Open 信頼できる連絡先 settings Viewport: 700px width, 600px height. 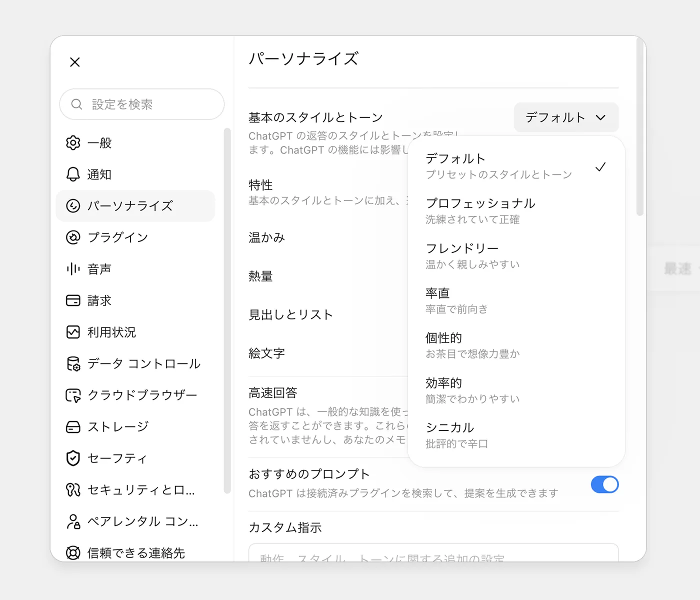135,552
